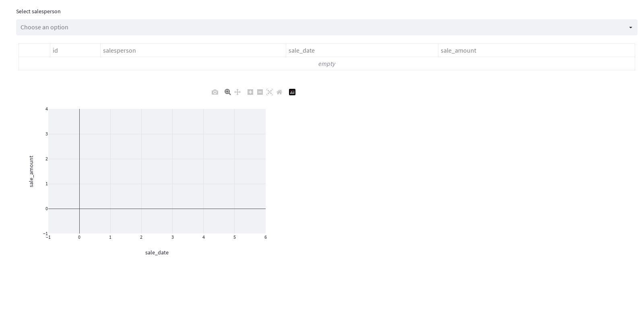Click the 'Choose an option' placeholder text

tap(44, 27)
